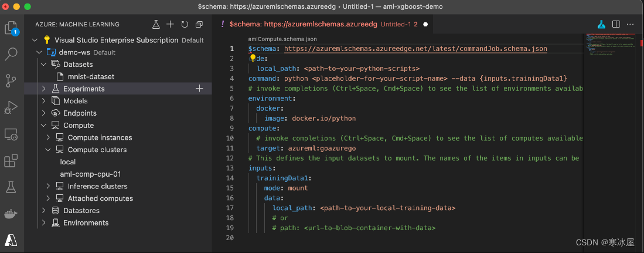This screenshot has height=253, width=644.
Task: Open the Azure view in activity bar
Action: point(11,240)
